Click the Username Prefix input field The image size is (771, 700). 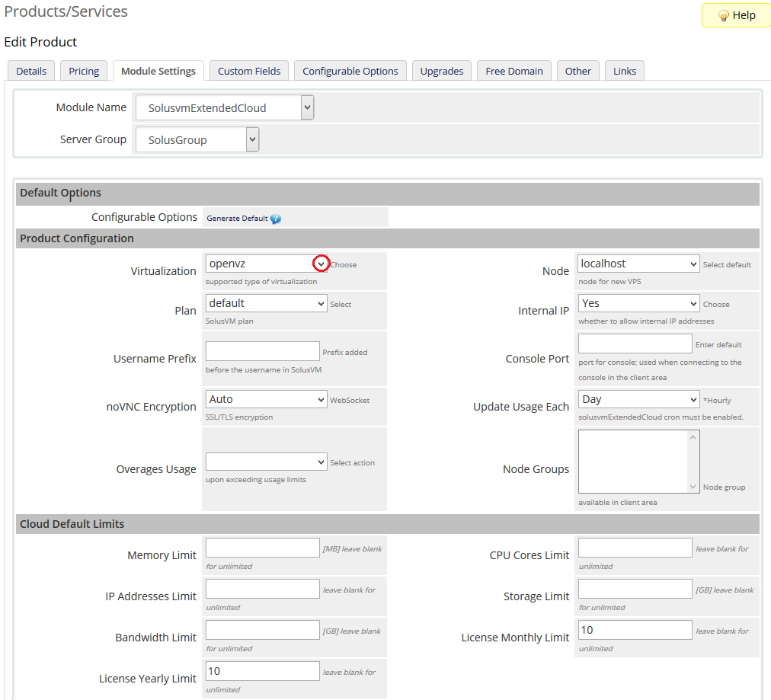pyautogui.click(x=263, y=351)
